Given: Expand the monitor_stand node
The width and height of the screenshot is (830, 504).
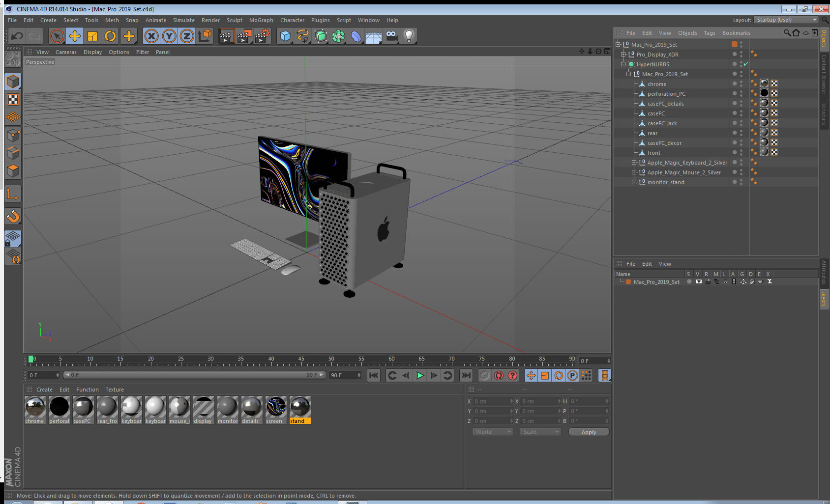Looking at the screenshot, I should pyautogui.click(x=634, y=182).
